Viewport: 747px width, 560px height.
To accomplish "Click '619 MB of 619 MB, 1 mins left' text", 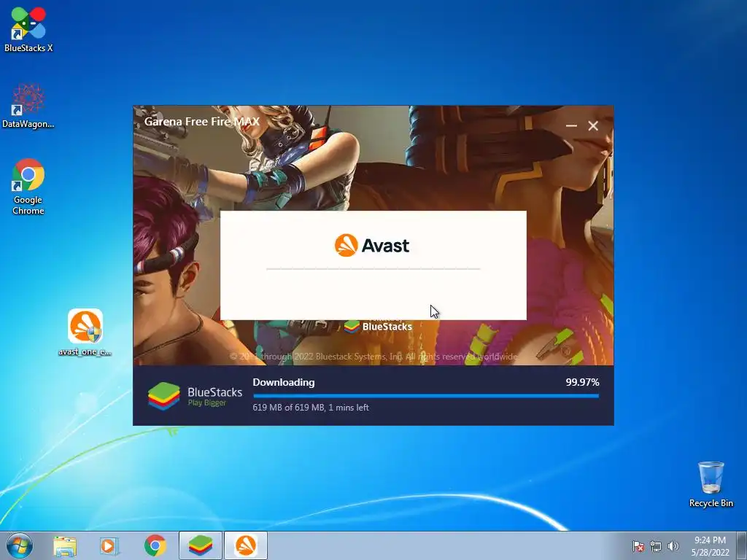I will tap(311, 407).
